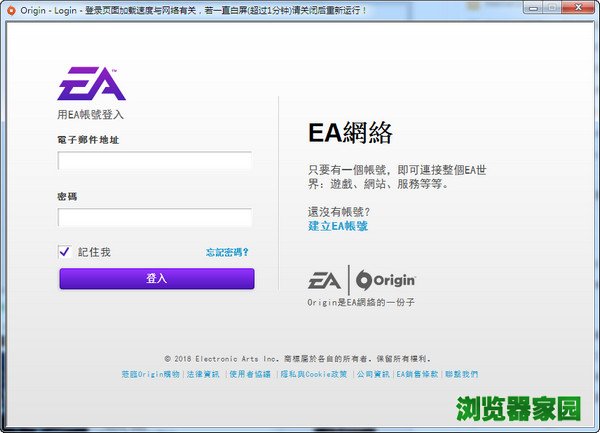Maximize the Origin login window

coord(556,9)
